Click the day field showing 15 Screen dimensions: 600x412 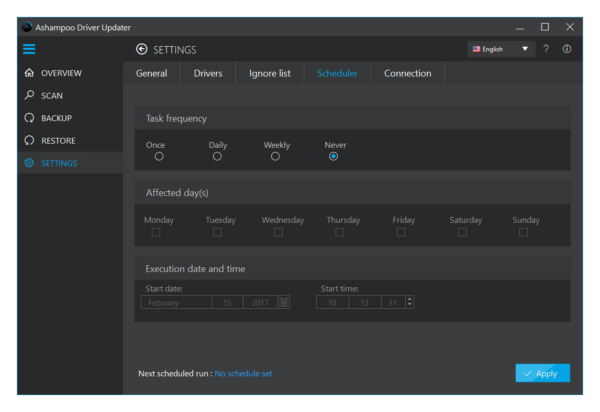227,302
